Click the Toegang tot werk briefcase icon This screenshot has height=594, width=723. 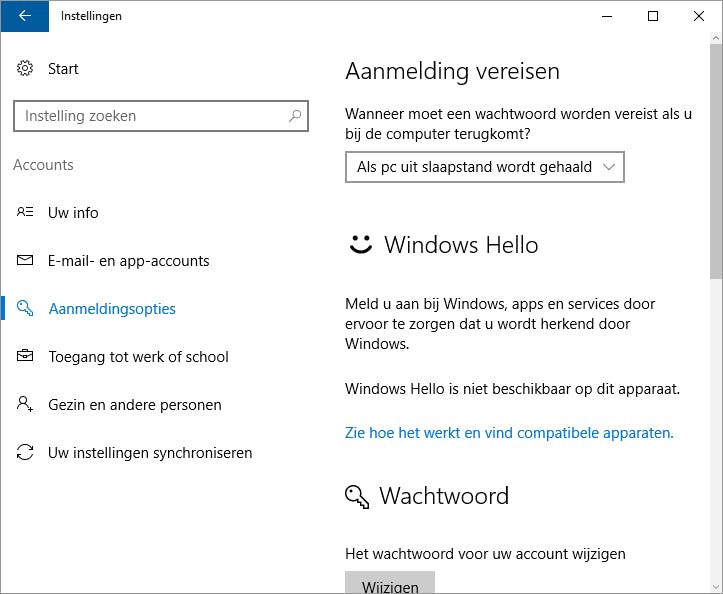click(x=25, y=357)
